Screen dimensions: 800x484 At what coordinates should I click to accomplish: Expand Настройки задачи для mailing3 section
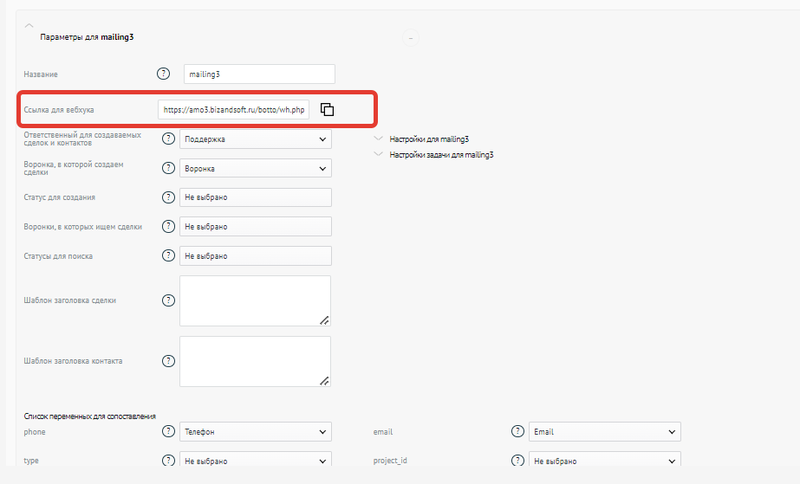point(440,155)
